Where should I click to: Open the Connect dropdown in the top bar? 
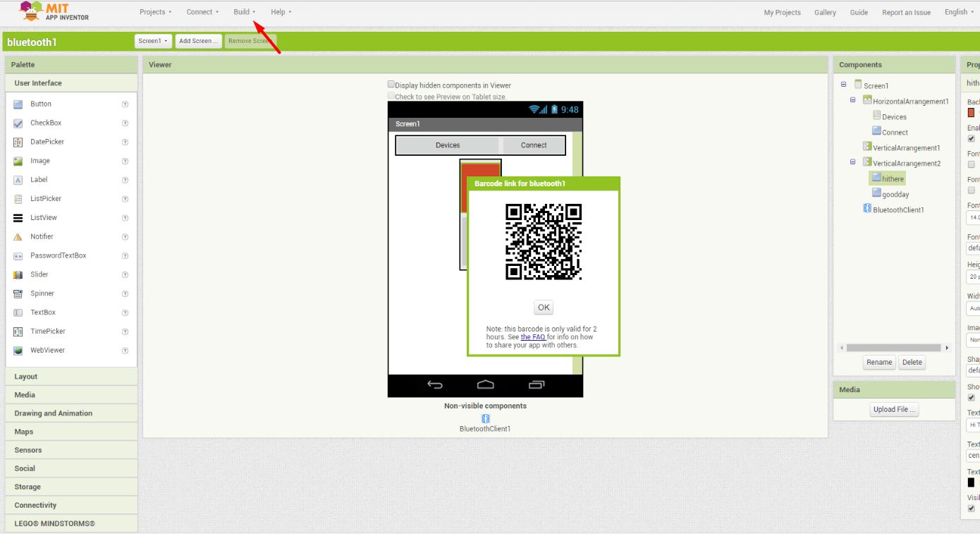click(x=202, y=12)
